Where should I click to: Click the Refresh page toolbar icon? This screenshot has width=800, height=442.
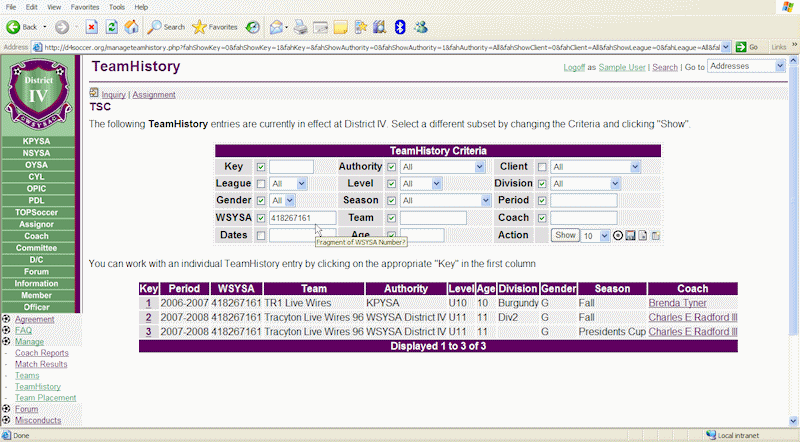[x=110, y=26]
